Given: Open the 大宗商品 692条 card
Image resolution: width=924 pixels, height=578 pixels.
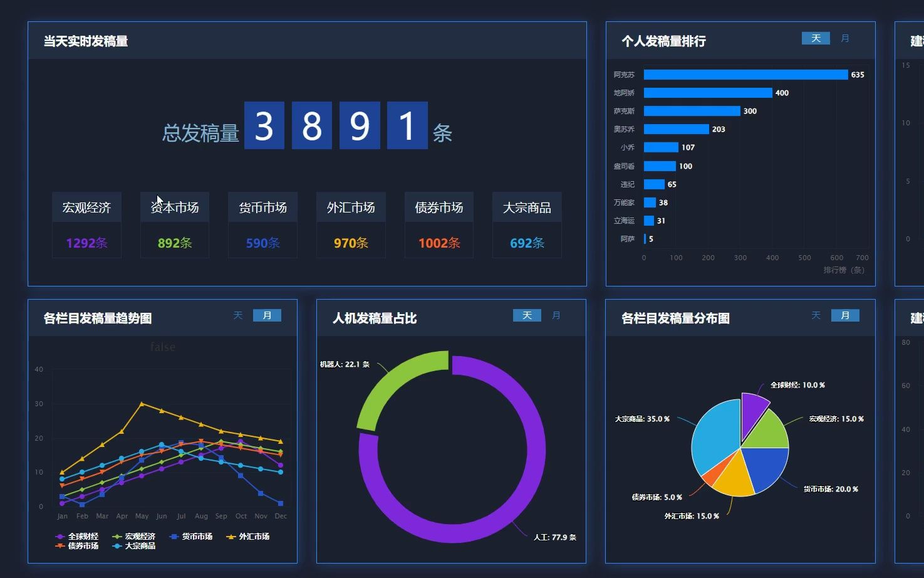Looking at the screenshot, I should 527,225.
